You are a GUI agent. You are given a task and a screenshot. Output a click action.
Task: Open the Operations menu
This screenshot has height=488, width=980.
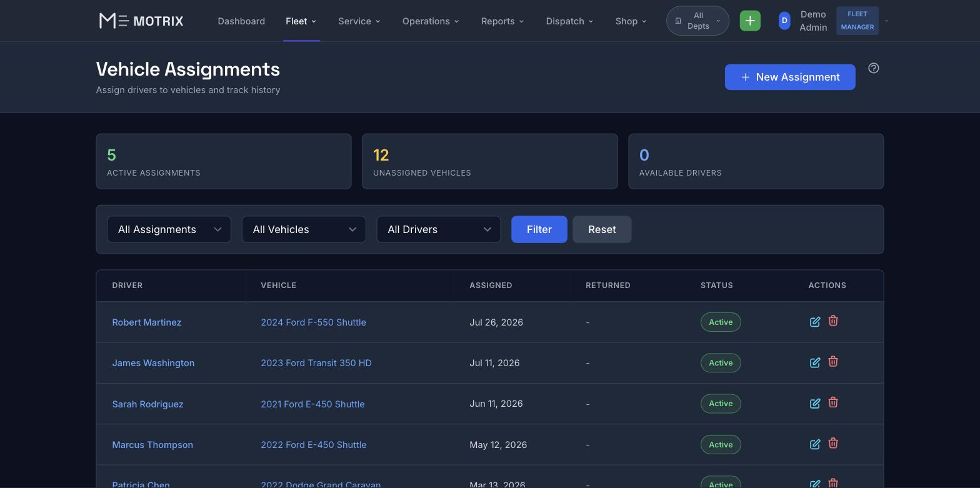pos(431,21)
